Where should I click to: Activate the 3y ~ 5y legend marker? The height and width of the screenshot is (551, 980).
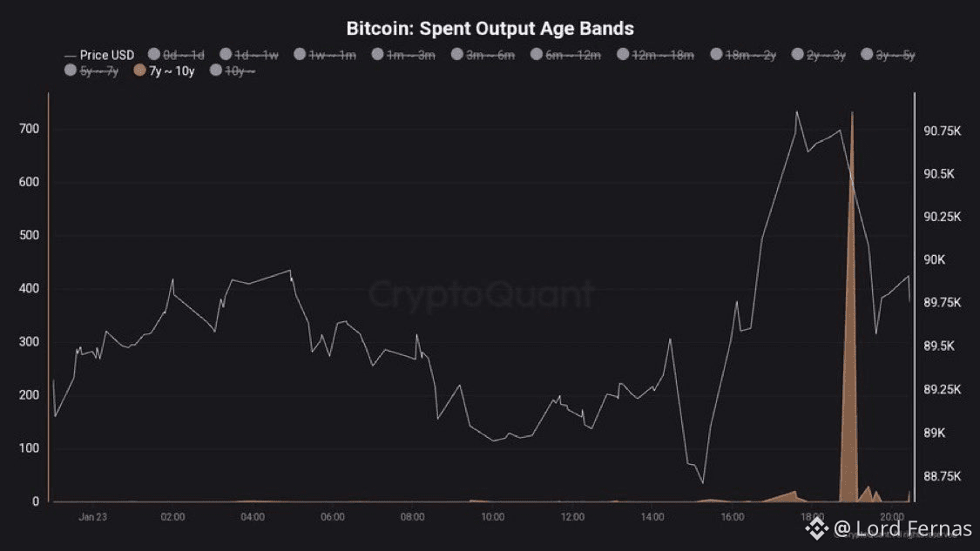pyautogui.click(x=867, y=55)
